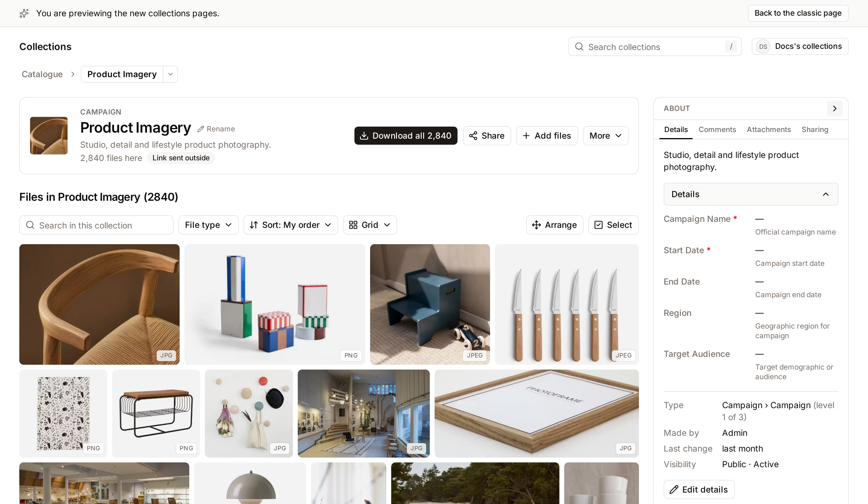Collapse the About panel with the arrow

pyautogui.click(x=835, y=109)
